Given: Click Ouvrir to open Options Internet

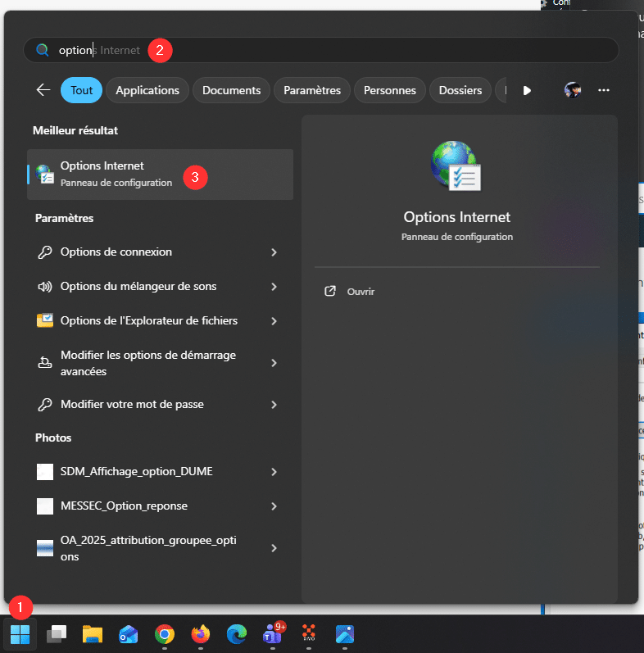Looking at the screenshot, I should click(361, 292).
